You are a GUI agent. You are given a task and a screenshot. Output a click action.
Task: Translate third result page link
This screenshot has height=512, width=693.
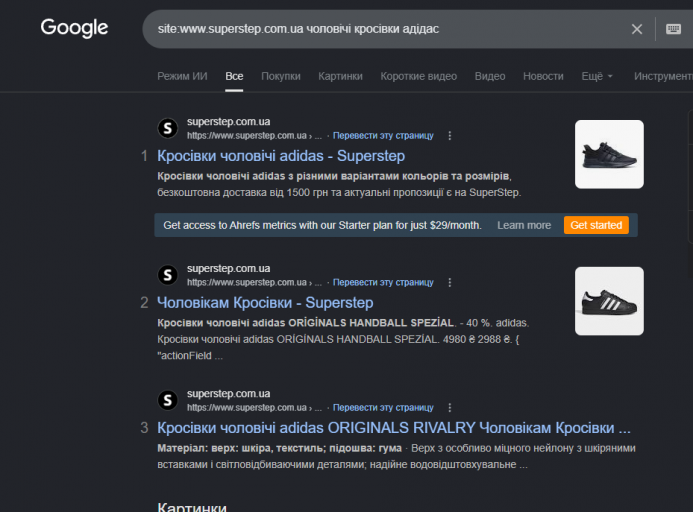click(383, 408)
